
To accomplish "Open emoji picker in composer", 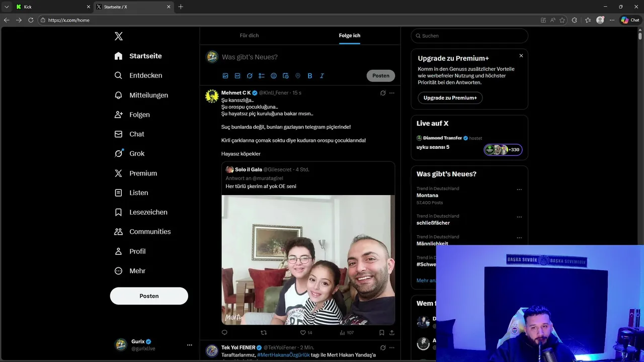I will point(274,76).
